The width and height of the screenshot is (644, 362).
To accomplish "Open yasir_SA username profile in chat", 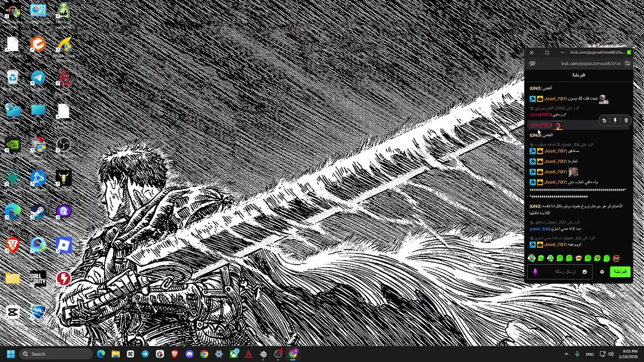I will point(540,229).
